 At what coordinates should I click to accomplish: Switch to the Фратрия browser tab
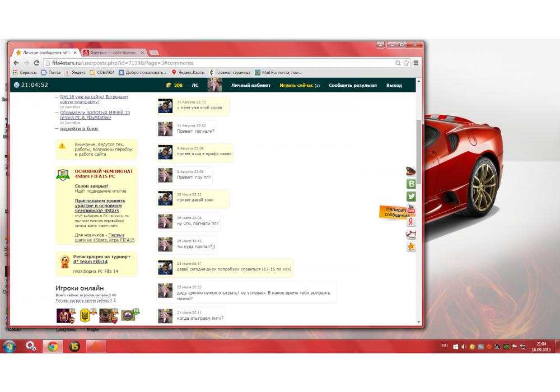[x=112, y=52]
